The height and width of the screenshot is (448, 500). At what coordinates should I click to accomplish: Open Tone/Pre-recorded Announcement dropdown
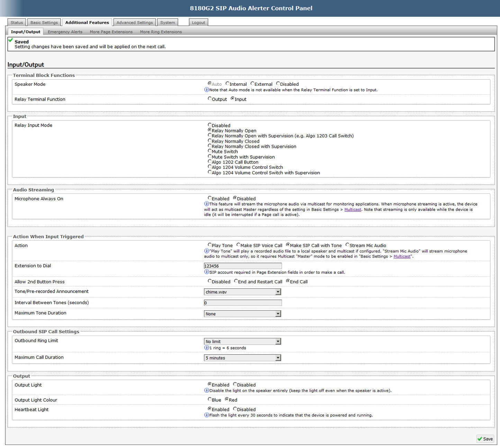point(242,292)
